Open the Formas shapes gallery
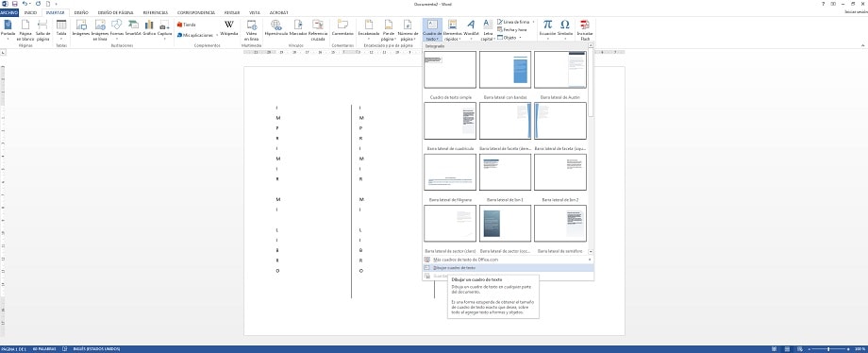This screenshot has width=868, height=353. click(x=117, y=29)
